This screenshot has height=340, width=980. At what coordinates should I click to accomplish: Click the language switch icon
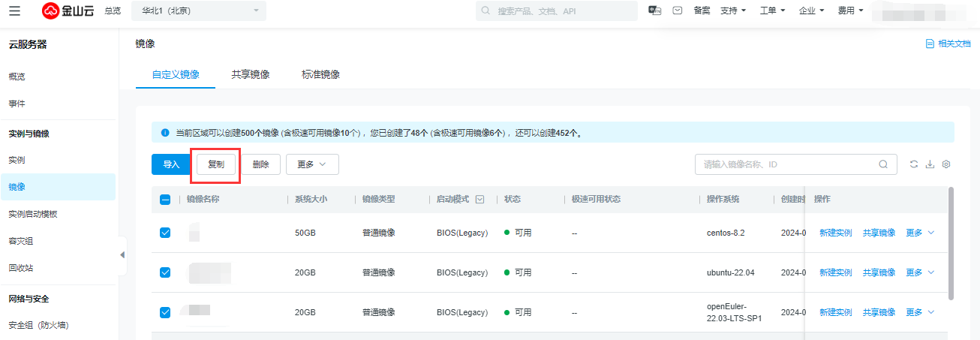tap(654, 11)
